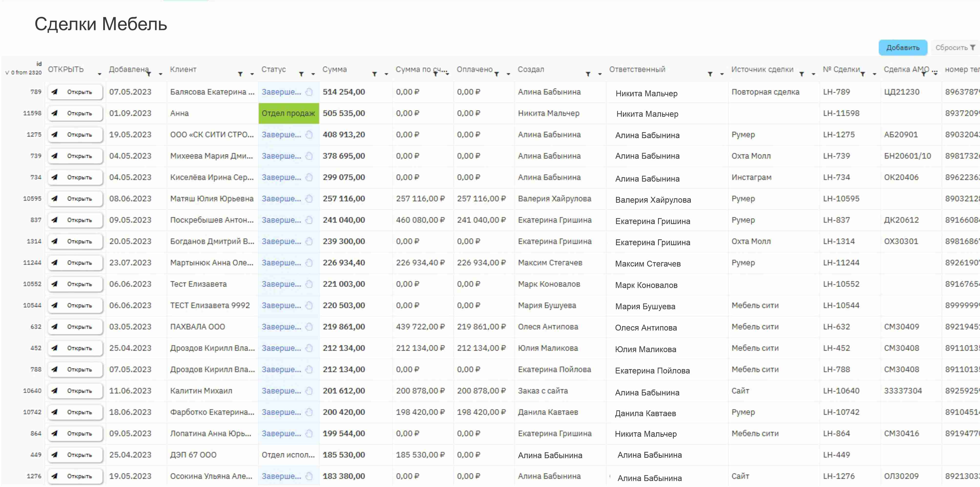The width and height of the screenshot is (980, 487).
Task: Click source Повторная сделка
Action: point(765,92)
